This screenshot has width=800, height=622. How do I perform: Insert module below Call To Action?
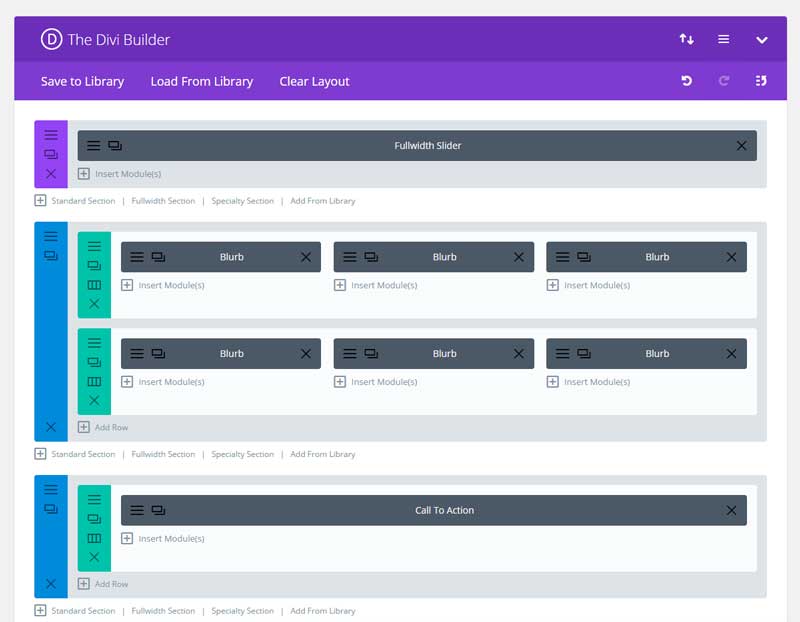pos(163,538)
